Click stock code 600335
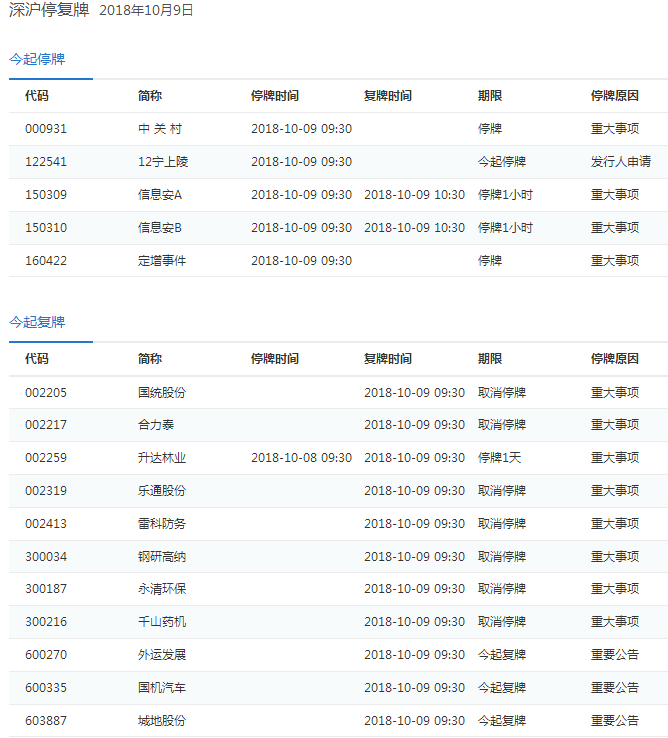This screenshot has width=668, height=738. coord(46,688)
